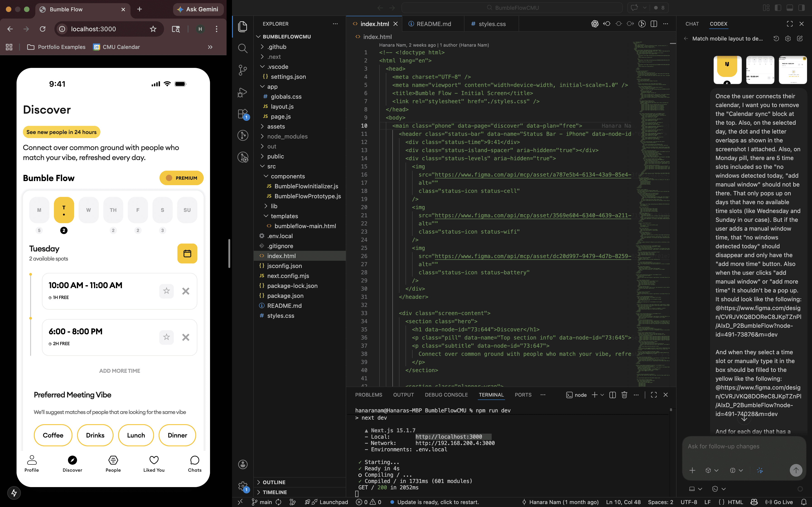This screenshot has width=812, height=507.
Task: Open Run and Debug view
Action: [x=243, y=92]
